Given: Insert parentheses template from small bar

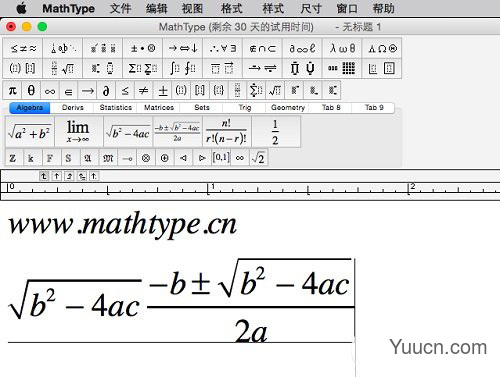Looking at the screenshot, I should [181, 90].
